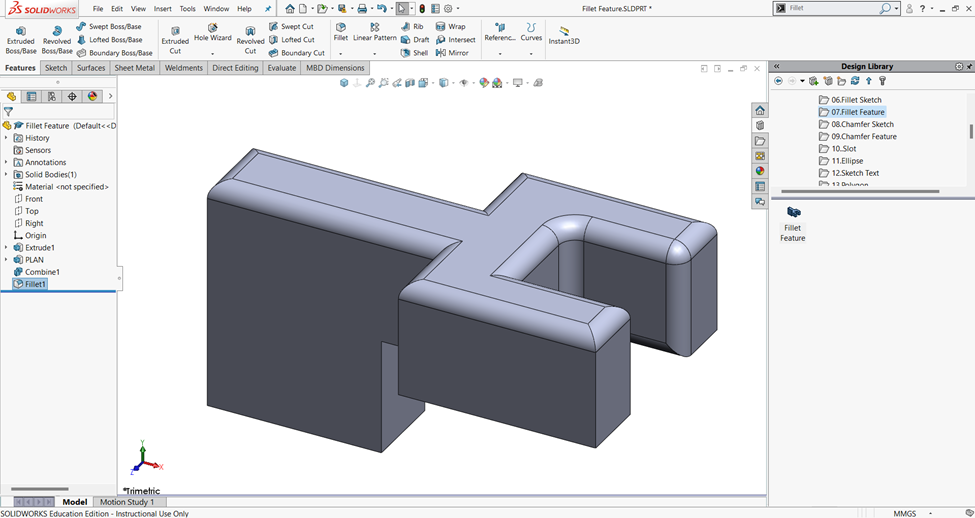Open the DimXpertManager tab icon

pyautogui.click(x=72, y=96)
